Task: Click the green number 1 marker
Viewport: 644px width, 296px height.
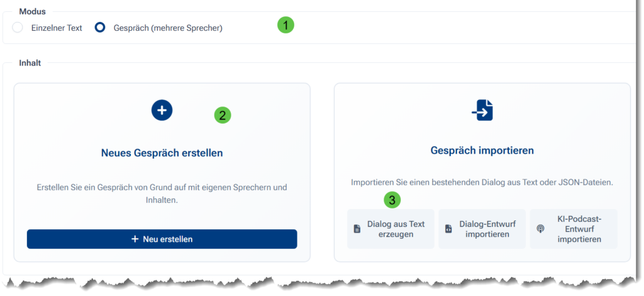Action: pyautogui.click(x=286, y=25)
